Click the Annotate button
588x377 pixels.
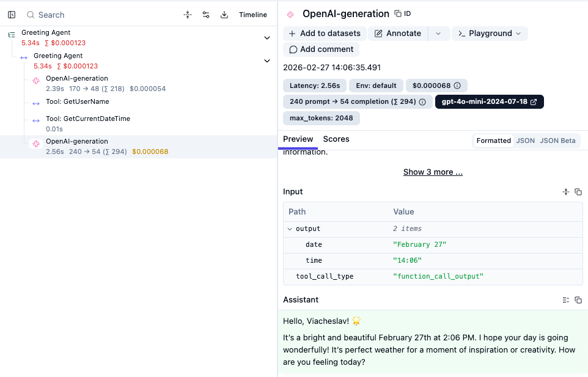click(398, 34)
